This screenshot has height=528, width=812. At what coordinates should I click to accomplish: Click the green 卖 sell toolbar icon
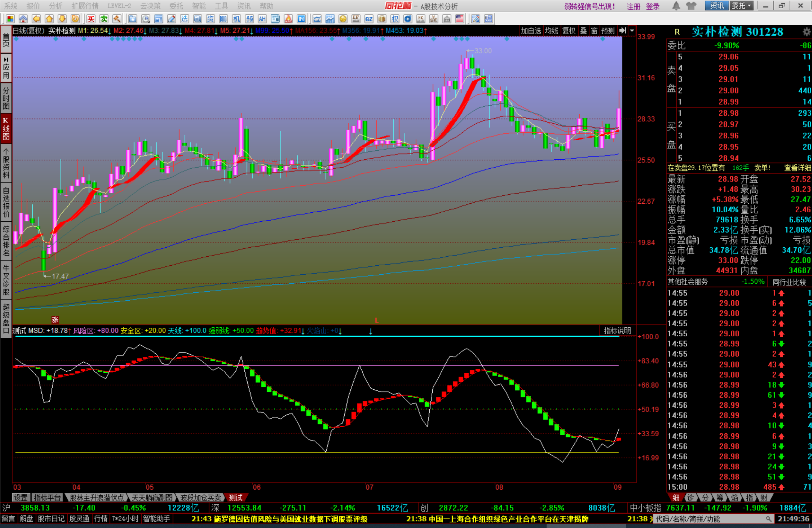104,19
